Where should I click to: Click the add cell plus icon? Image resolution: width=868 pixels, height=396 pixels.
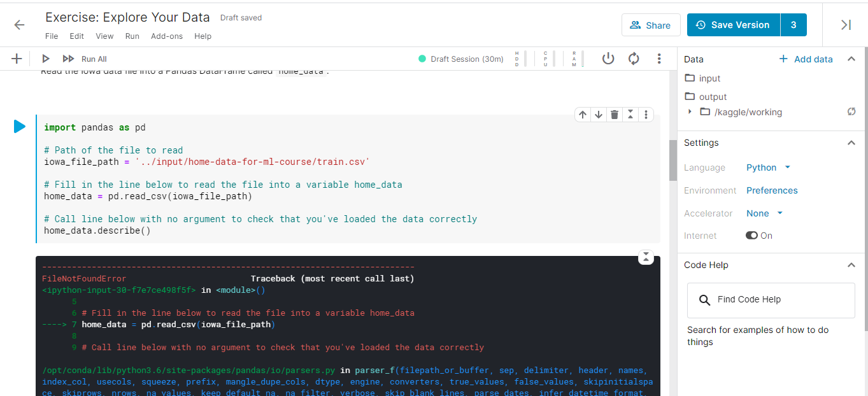(17, 59)
